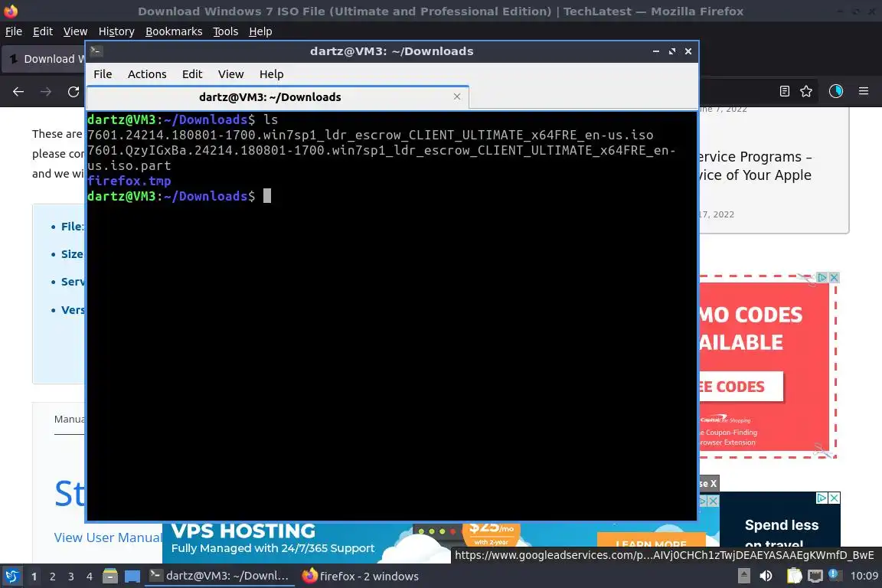Click the Apple service programs article title
Viewport: 882px width, 588px height.
click(754, 166)
